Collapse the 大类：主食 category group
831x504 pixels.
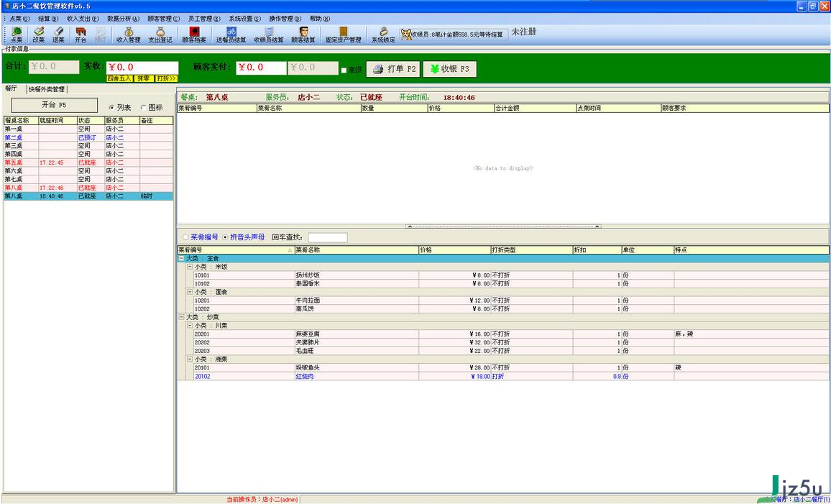click(181, 258)
